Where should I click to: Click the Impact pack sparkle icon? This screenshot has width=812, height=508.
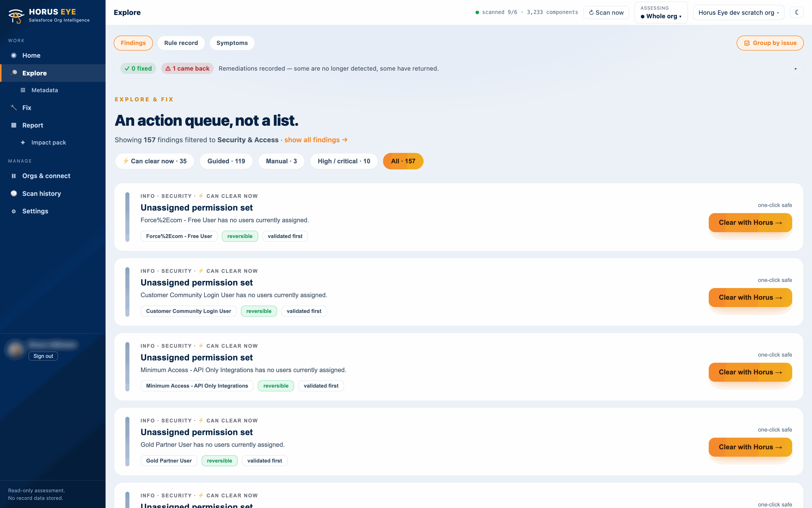[23, 142]
